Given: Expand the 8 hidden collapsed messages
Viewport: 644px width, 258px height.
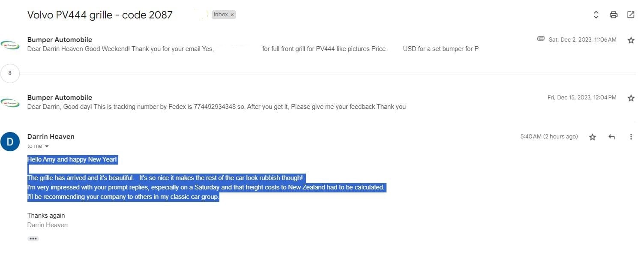Looking at the screenshot, I should pos(10,73).
